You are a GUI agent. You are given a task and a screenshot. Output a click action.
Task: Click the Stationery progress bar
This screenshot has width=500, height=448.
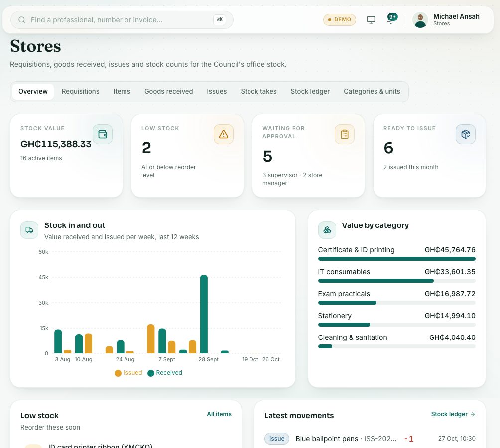coord(397,325)
